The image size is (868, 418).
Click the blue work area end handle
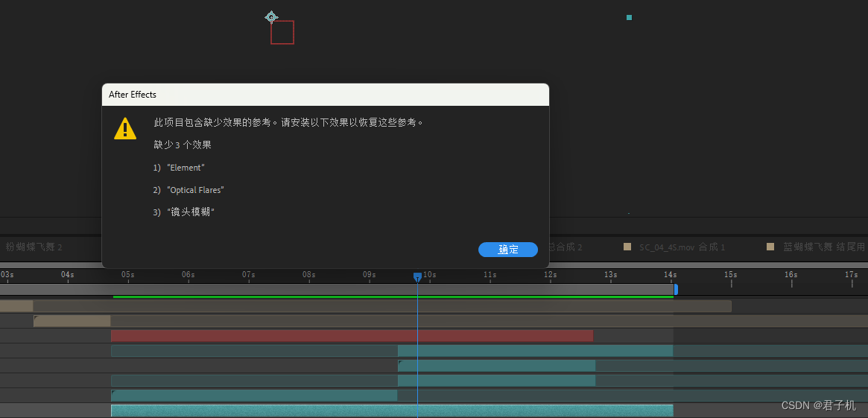tap(676, 289)
